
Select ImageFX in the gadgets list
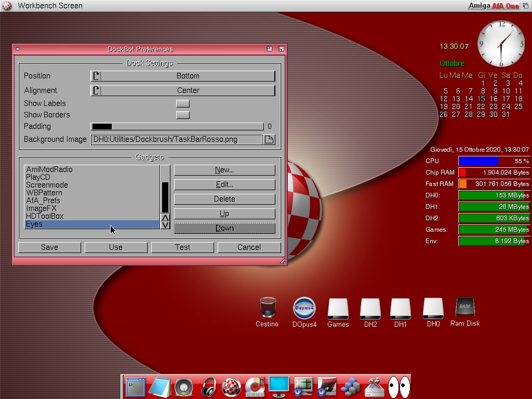42,208
